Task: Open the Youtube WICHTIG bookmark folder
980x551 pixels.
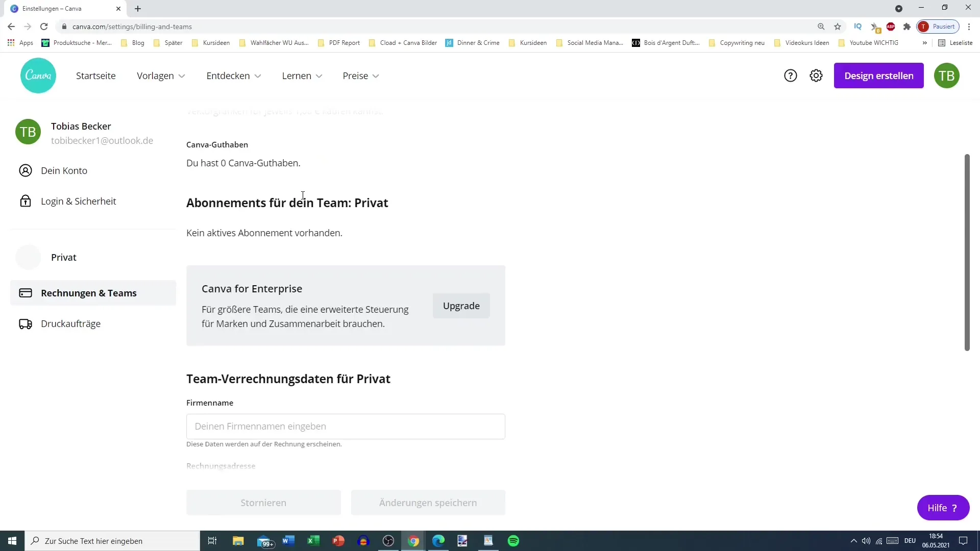Action: point(868,43)
